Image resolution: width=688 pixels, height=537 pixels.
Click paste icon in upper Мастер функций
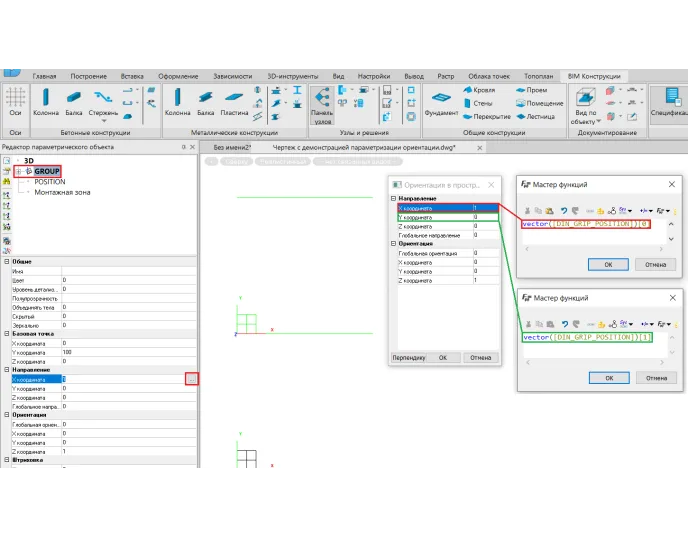(550, 211)
